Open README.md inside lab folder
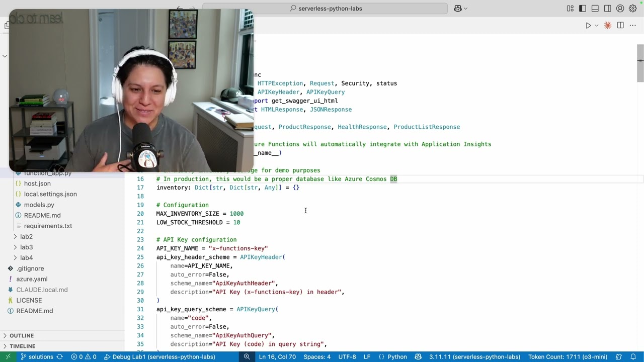Screen dimensions: 644x362 (x=42, y=215)
